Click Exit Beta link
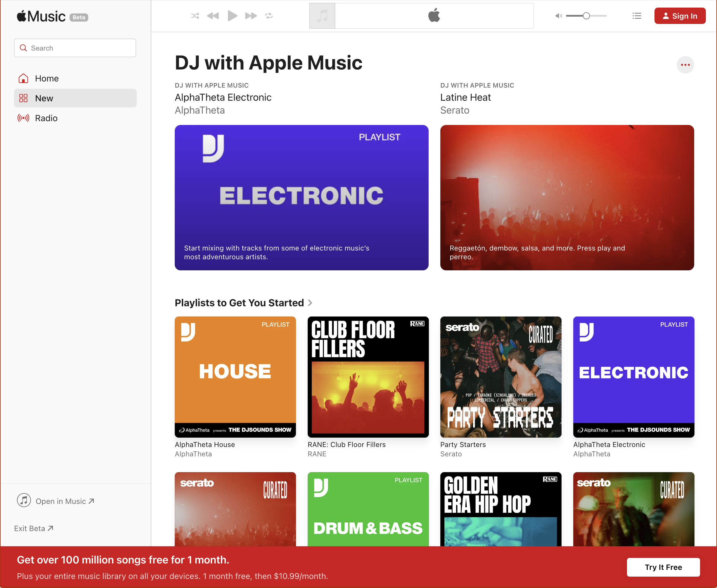Screen dimensions: 717x588 pyautogui.click(x=34, y=528)
